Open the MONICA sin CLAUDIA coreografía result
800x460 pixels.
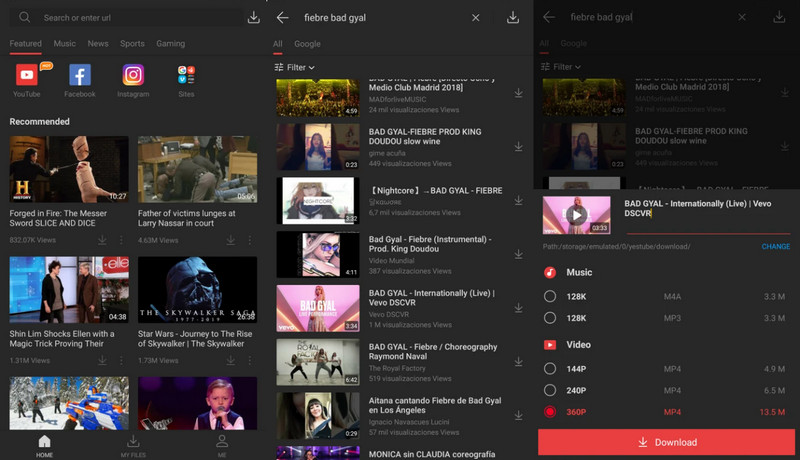point(432,454)
